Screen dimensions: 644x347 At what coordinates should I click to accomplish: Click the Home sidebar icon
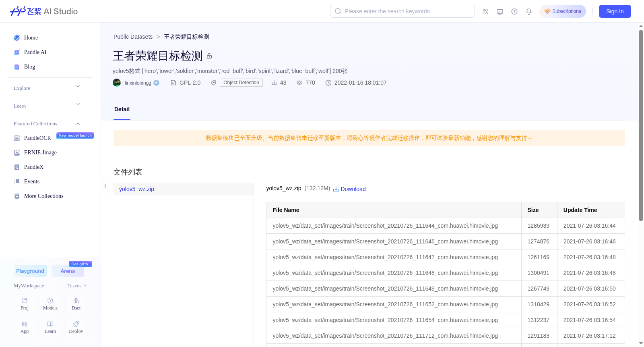click(17, 38)
